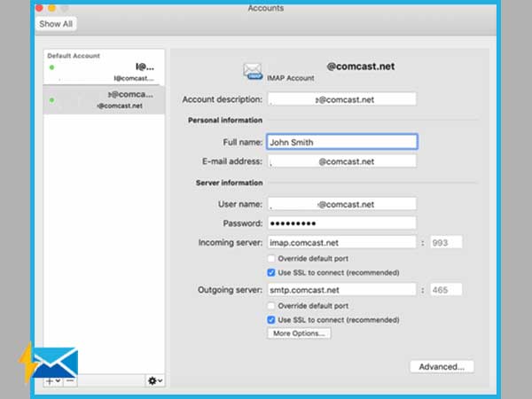Click the E-mail address field

tap(341, 161)
